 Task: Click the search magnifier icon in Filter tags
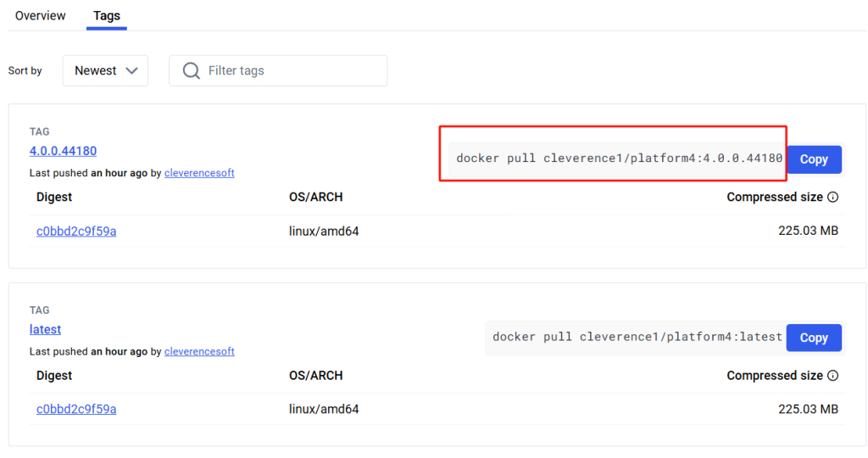(x=191, y=71)
